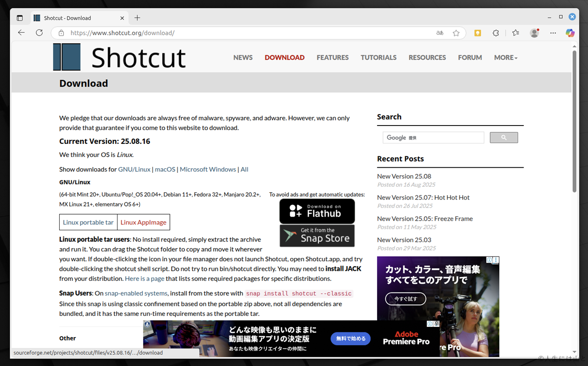Open New Version 25.05: Freeze Frame post

pyautogui.click(x=425, y=218)
